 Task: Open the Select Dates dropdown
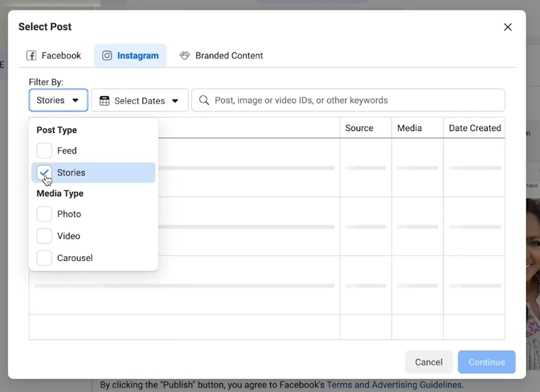(140, 101)
